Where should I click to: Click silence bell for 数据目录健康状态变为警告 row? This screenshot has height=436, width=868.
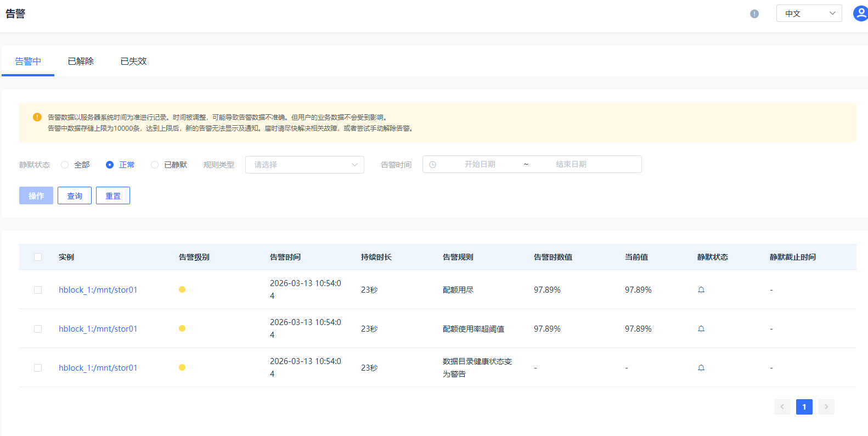701,368
